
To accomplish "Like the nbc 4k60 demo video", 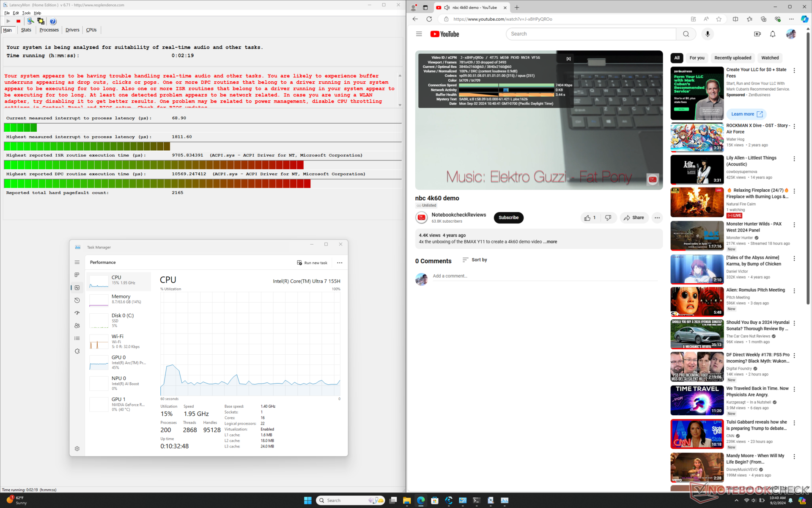I will [590, 218].
